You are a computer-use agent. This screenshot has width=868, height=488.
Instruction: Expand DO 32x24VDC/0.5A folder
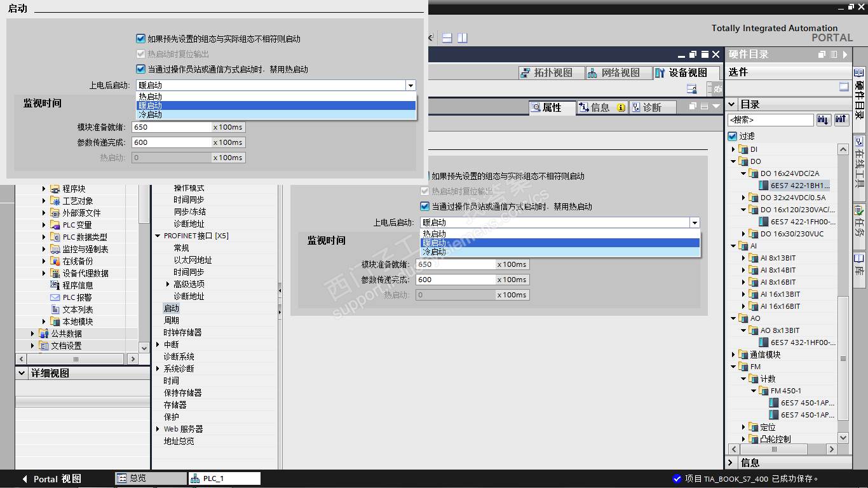pyautogui.click(x=743, y=198)
